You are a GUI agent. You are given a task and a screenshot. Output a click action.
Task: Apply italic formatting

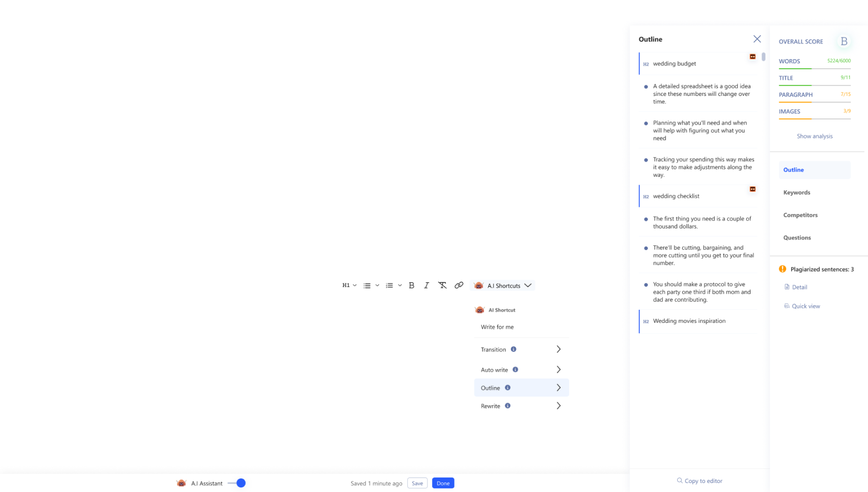point(426,285)
